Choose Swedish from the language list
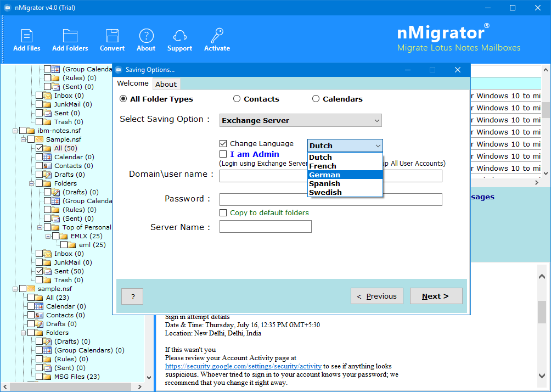551x392 pixels. point(345,192)
